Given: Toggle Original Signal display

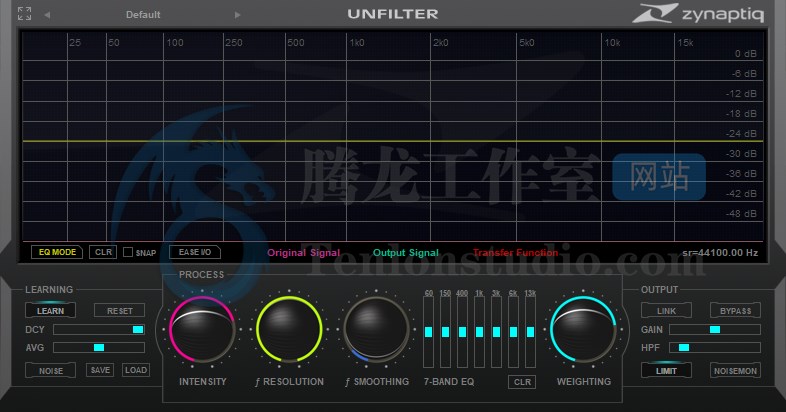Looking at the screenshot, I should [303, 253].
